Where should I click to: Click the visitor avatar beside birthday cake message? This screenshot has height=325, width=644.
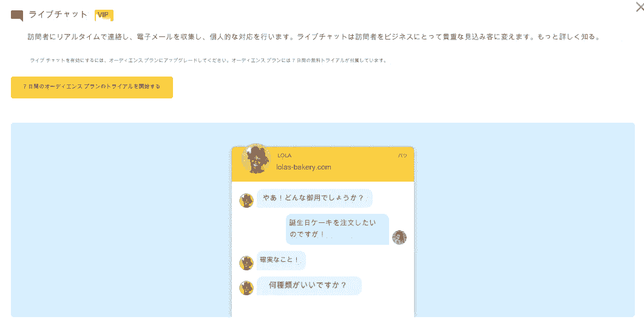(399, 237)
